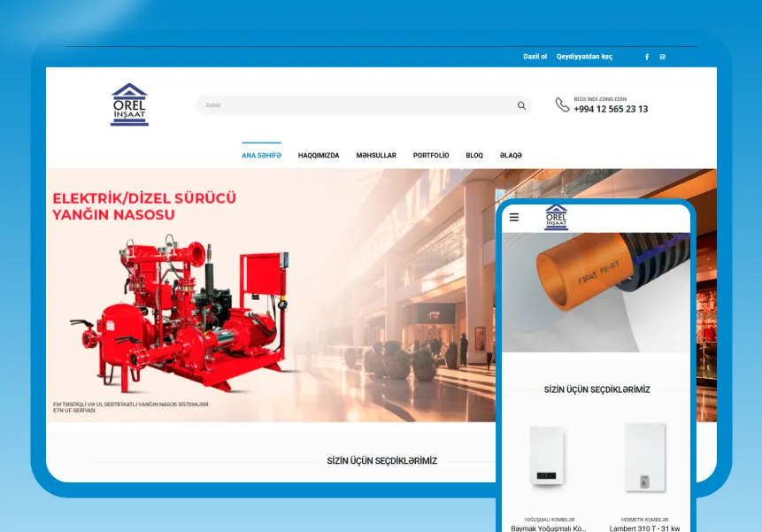
Task: Select the Baymak Yoğuşmalı combi product image
Action: (x=549, y=455)
